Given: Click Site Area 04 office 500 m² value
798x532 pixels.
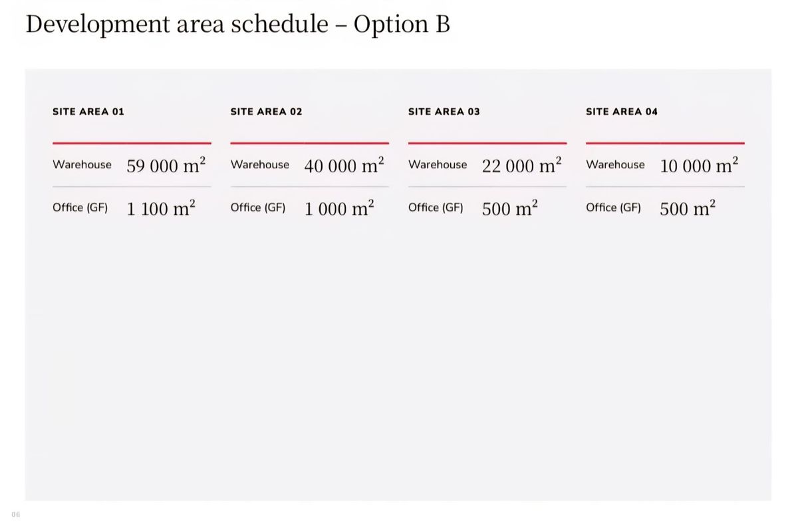Looking at the screenshot, I should pos(688,208).
